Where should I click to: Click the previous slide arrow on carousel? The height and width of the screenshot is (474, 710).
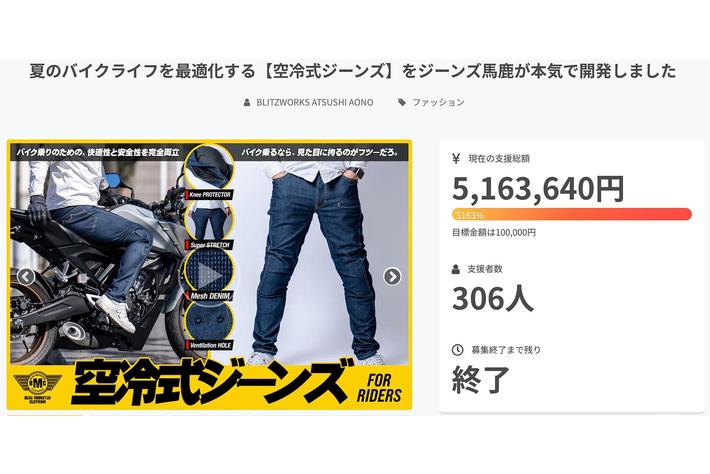click(26, 276)
